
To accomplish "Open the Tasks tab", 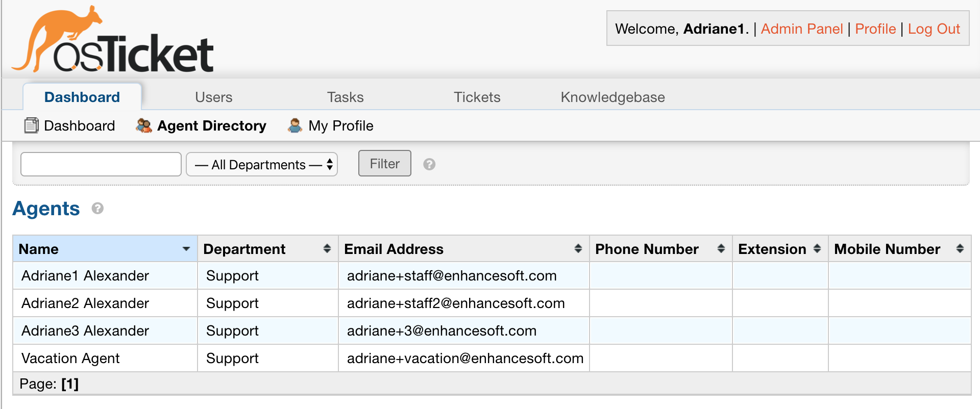I will (345, 97).
